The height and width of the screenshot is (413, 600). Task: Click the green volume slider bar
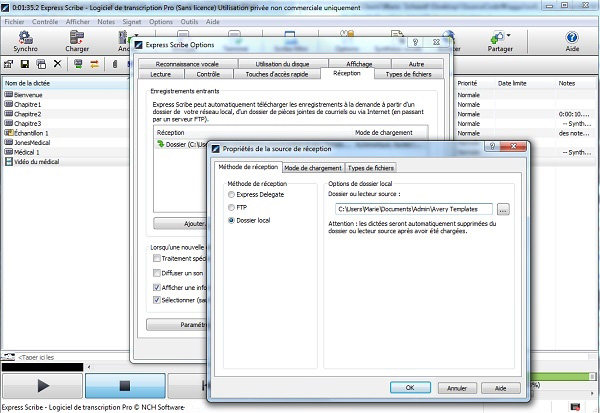562,377
